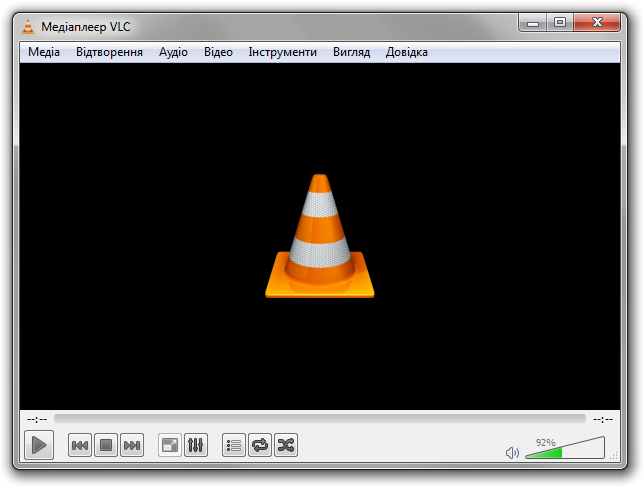Viewport: 643px width, 486px height.
Task: Open extended settings equalizer icon
Action: click(196, 445)
